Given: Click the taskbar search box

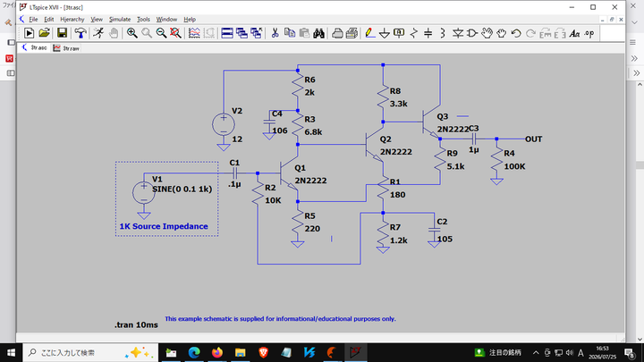Looking at the screenshot, I should coord(90,352).
